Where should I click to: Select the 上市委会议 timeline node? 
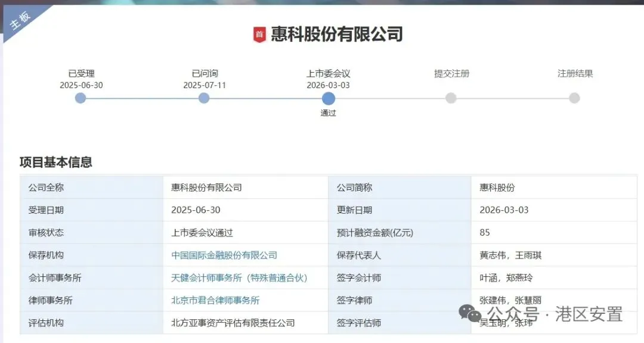328,98
